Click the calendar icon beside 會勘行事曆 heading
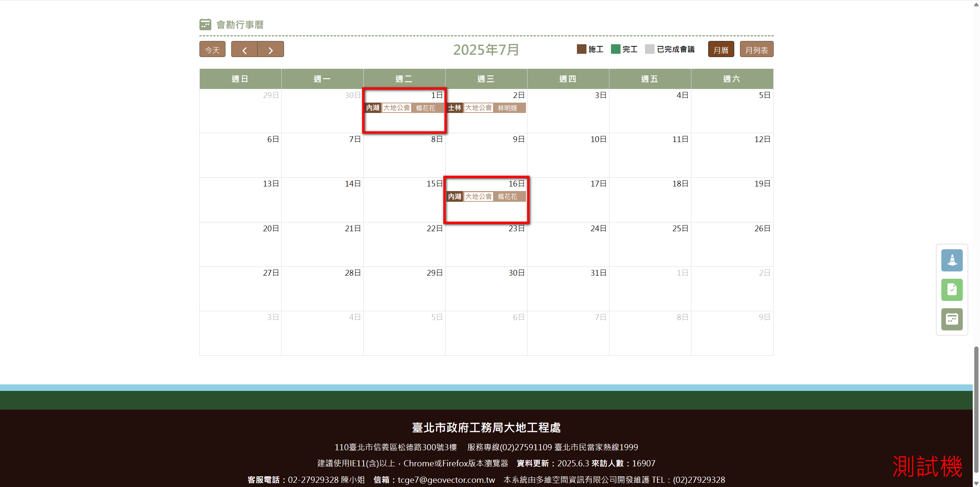The image size is (980, 487). [205, 25]
